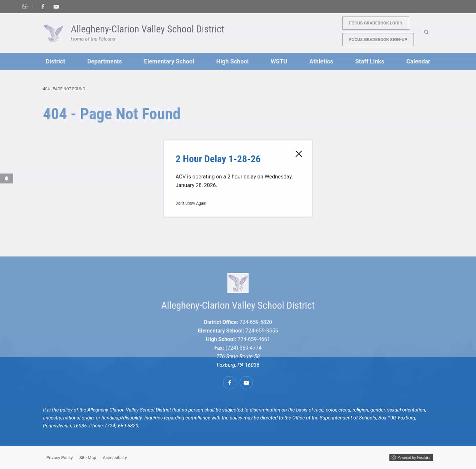Select the footer Facebook circle icon
The image size is (476, 469).
tap(229, 382)
